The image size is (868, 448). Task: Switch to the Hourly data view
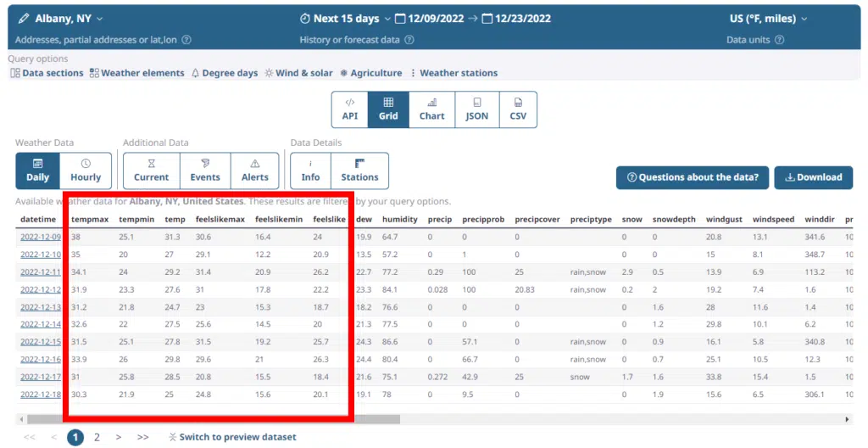pyautogui.click(x=86, y=171)
